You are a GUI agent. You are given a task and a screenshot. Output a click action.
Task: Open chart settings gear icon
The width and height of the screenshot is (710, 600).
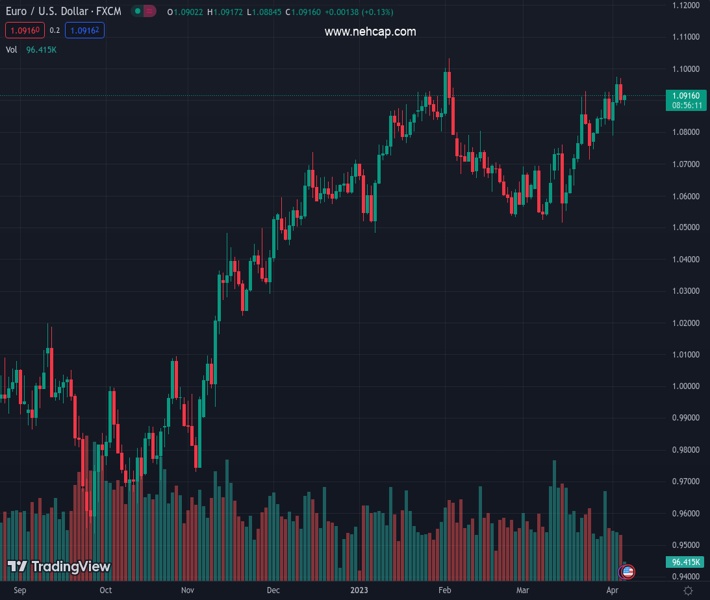687,591
